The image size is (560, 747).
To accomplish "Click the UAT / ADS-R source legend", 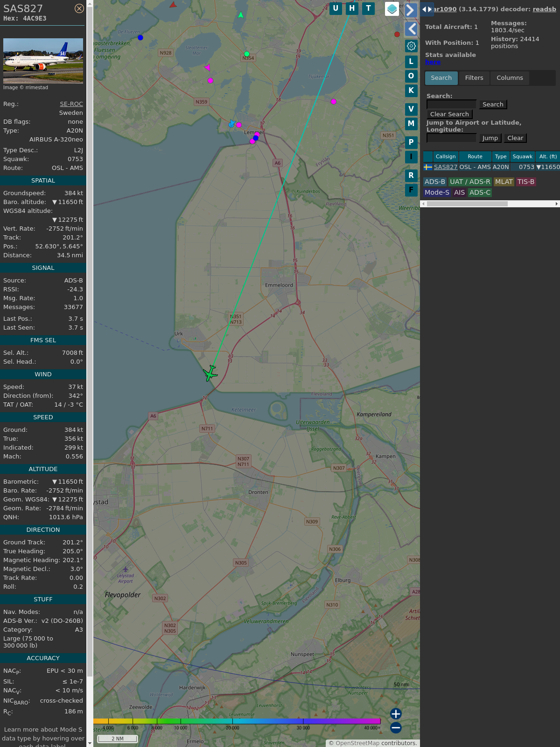I will [x=470, y=182].
